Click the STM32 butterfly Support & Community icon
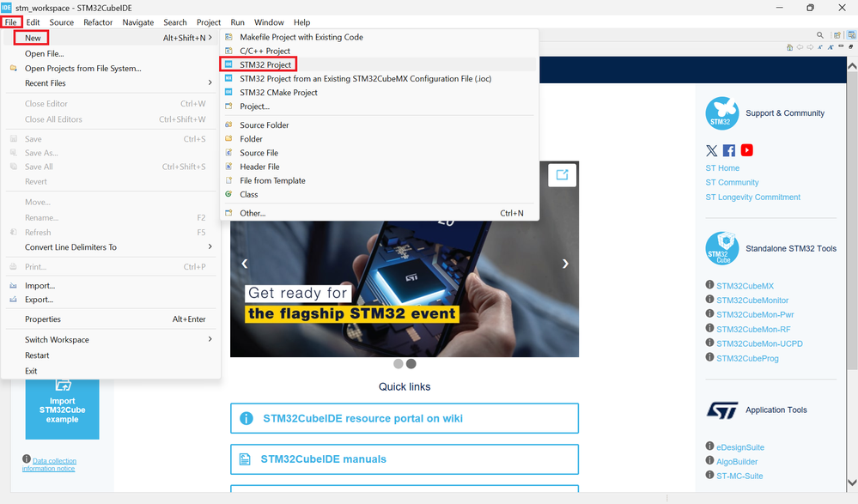This screenshot has height=504, width=858. (721, 113)
